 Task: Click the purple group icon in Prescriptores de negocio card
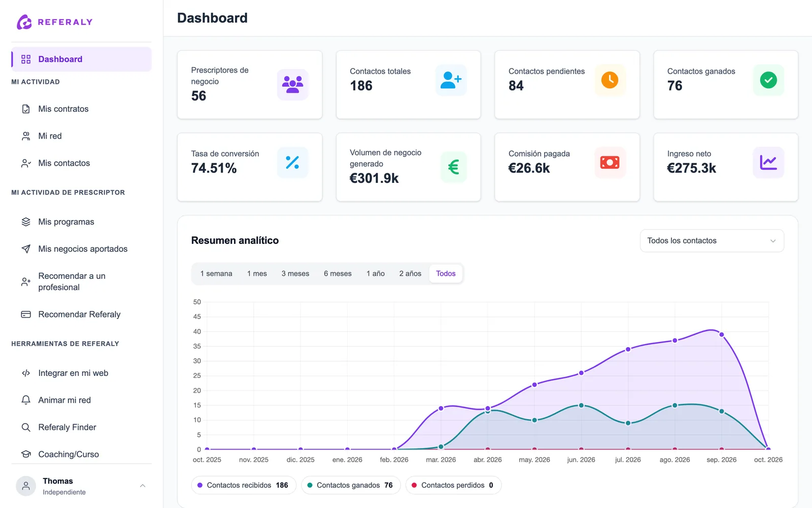point(293,84)
